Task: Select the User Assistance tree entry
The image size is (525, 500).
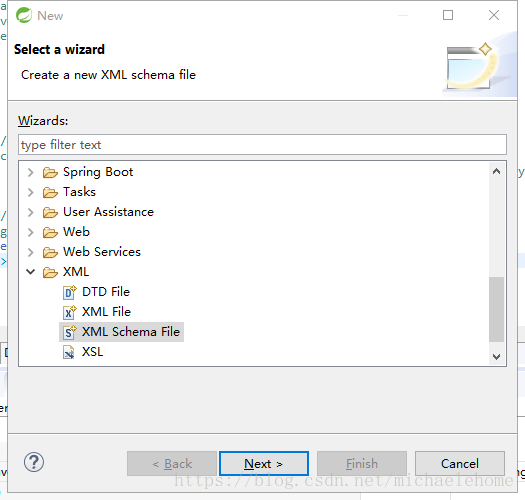Action: pyautogui.click(x=108, y=212)
